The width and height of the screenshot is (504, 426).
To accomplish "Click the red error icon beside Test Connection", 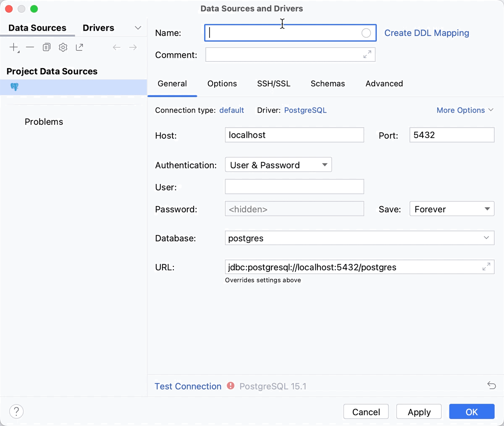I will tap(231, 386).
